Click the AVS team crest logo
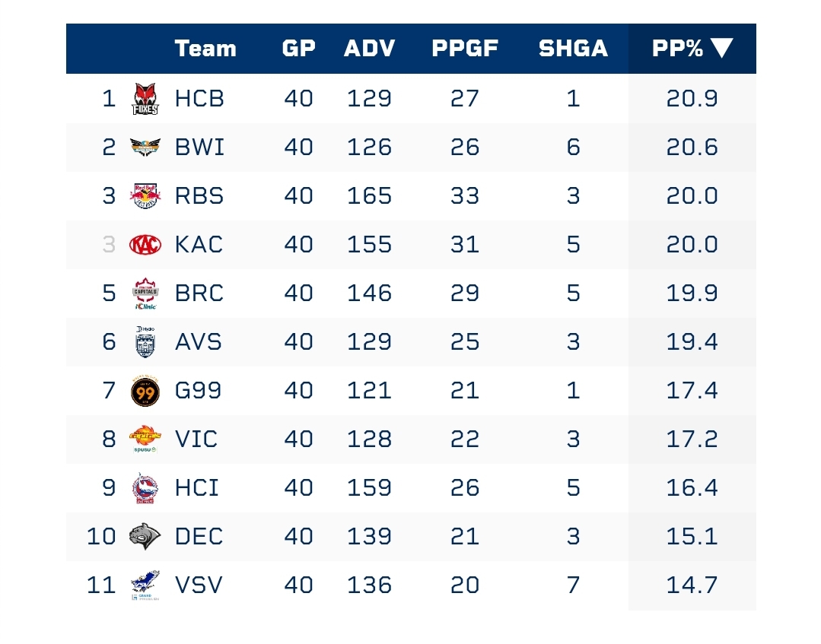The width and height of the screenshot is (821, 644). coord(145,342)
